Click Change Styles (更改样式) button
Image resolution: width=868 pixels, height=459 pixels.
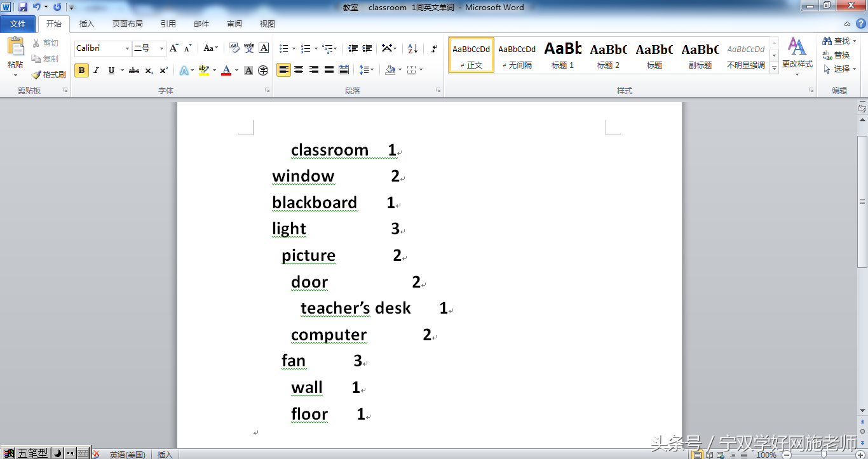797,56
